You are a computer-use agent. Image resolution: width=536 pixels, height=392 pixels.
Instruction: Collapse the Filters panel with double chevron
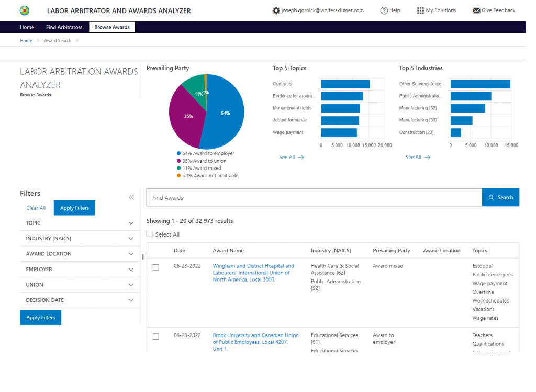pos(131,197)
